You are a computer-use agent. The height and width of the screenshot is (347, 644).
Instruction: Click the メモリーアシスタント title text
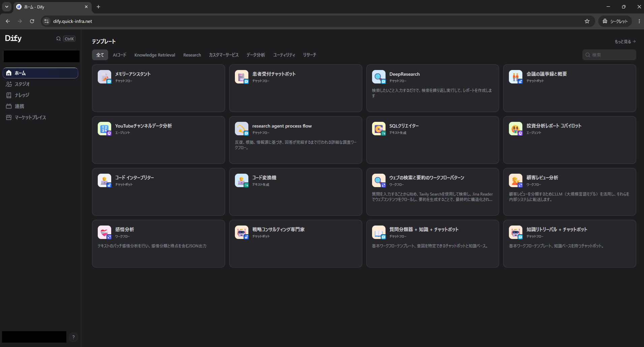(133, 74)
